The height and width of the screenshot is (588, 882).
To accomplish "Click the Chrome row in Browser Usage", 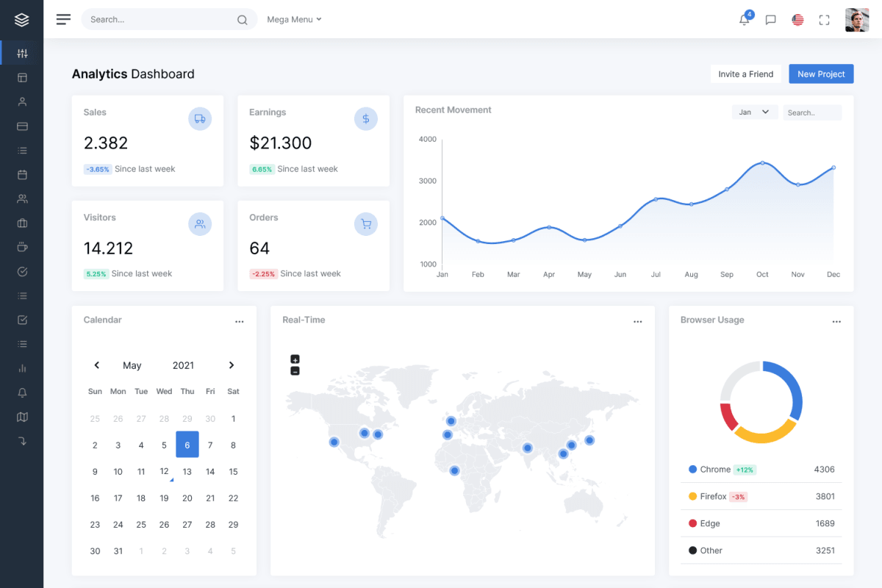I will [761, 470].
